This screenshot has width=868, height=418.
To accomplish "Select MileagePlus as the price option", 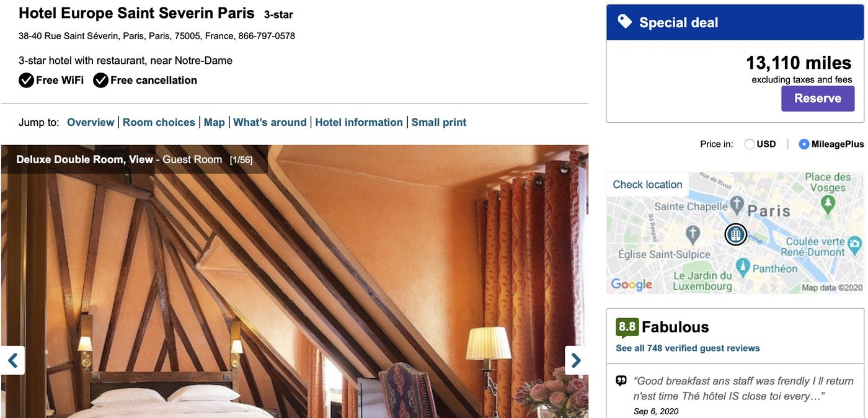I will (x=804, y=144).
